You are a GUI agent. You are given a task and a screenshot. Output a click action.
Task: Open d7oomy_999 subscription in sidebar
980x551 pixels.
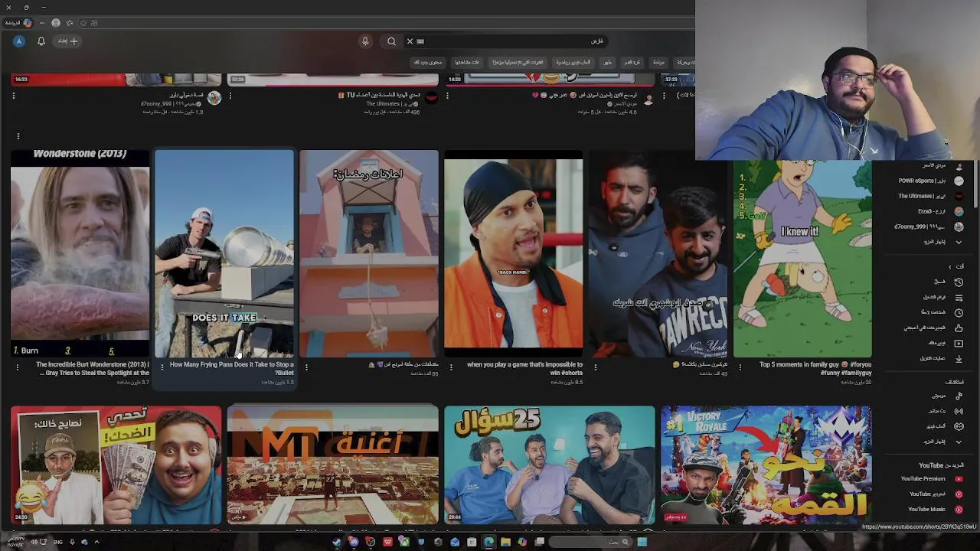pyautogui.click(x=929, y=227)
